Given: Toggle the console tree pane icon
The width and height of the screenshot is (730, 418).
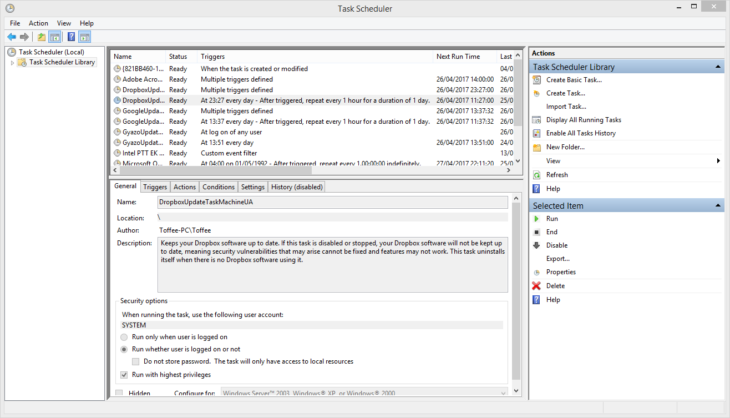Looking at the screenshot, I should click(54, 37).
